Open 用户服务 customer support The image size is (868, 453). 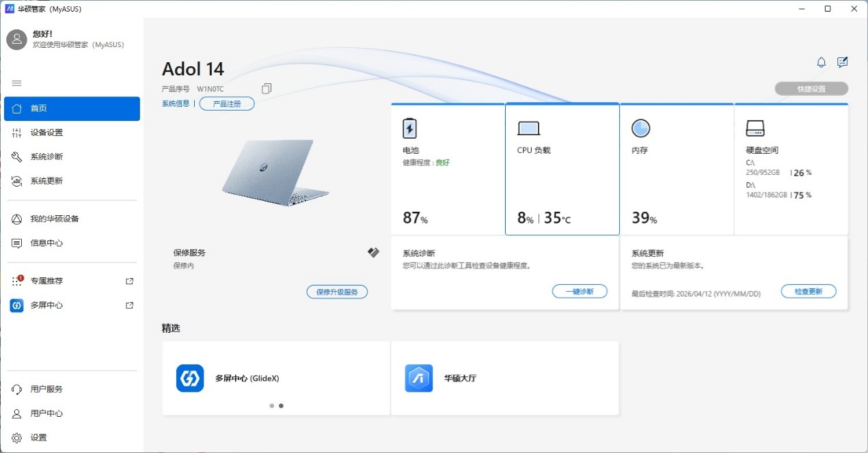[x=72, y=389]
